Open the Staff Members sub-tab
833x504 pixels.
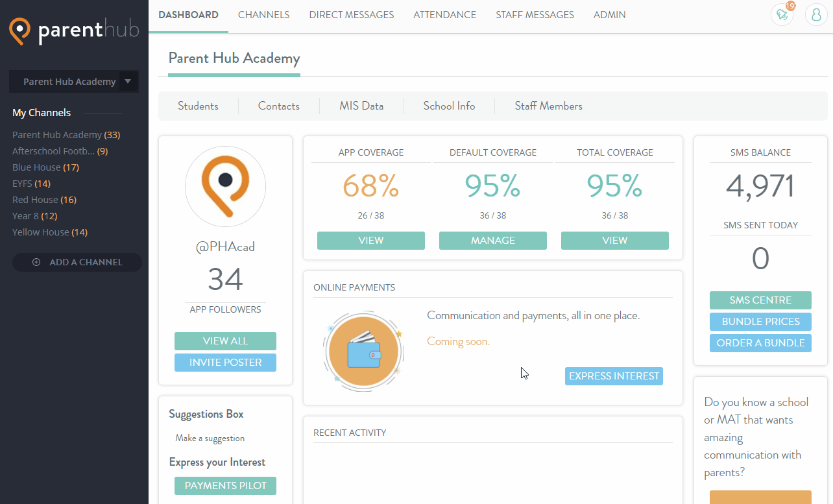[549, 106]
